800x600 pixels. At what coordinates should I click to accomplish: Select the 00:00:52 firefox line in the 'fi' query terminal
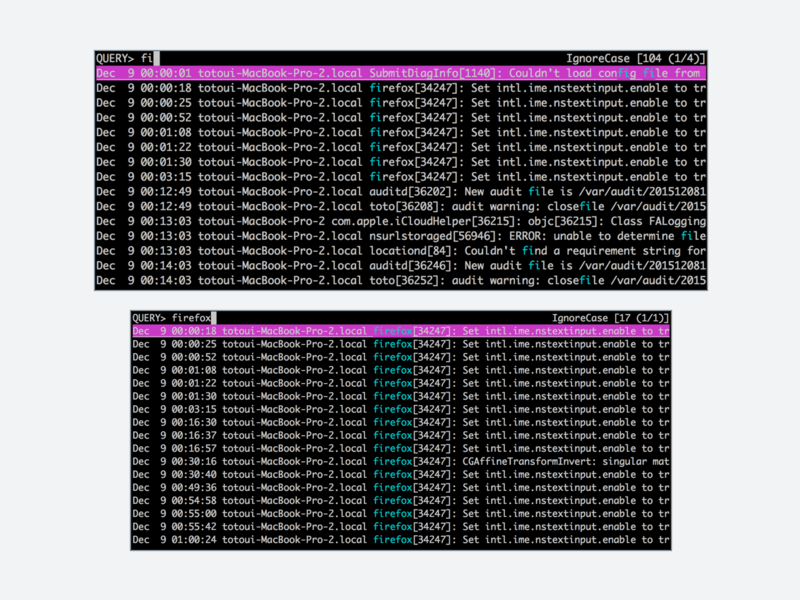[401, 117]
